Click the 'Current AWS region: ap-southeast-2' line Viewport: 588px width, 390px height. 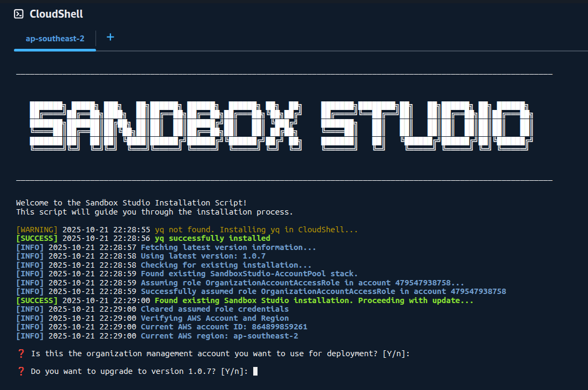[x=219, y=336]
